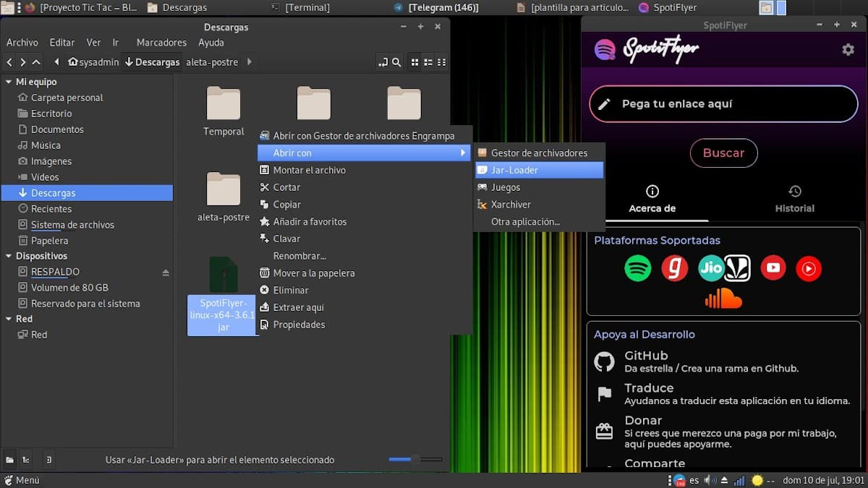The width and height of the screenshot is (868, 488).
Task: Open the YouTube Music icon in SpotiFlyer
Action: click(x=809, y=268)
